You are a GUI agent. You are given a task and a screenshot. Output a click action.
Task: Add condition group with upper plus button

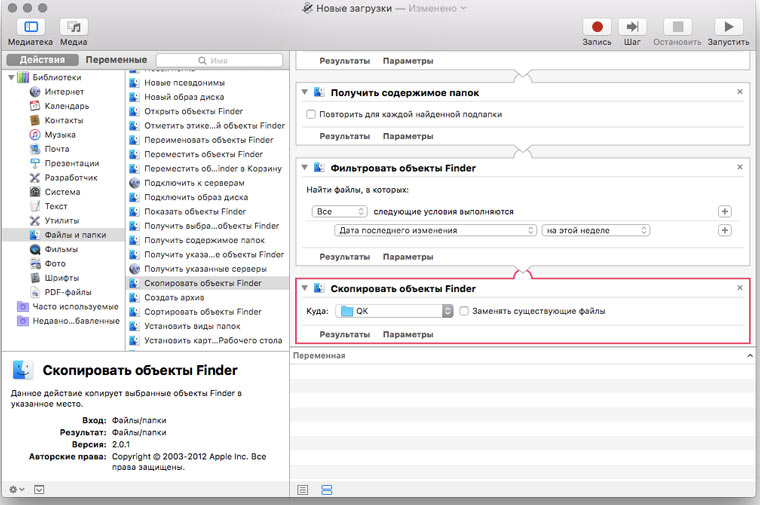725,211
